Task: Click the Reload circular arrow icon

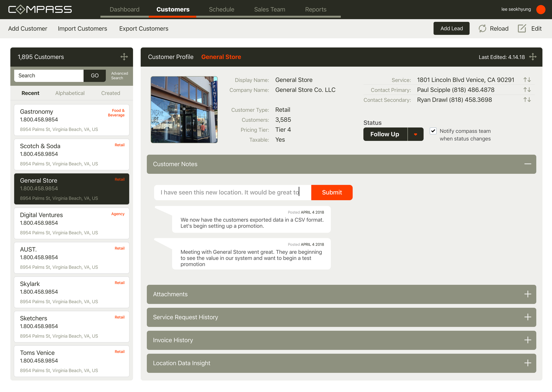Action: 482,28
